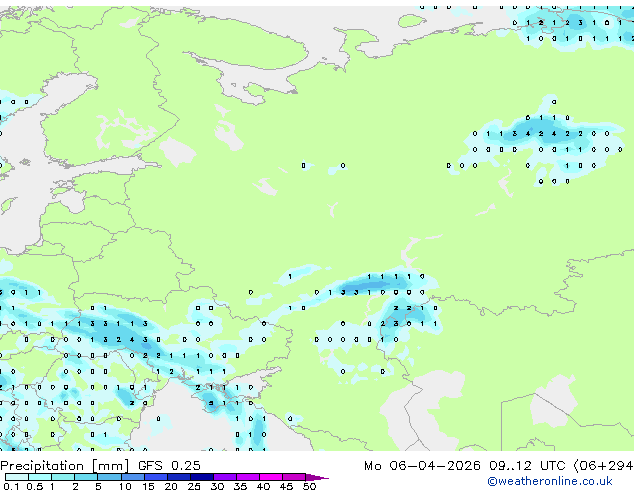The width and height of the screenshot is (634, 490).
Task: Pick the 40–45 mm magenta legend swatch
Action: [271, 477]
